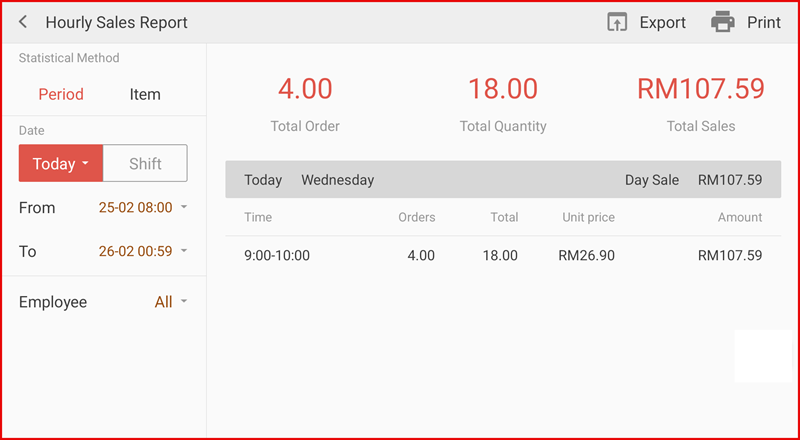
Task: Click the Total Sales RM107.59 figure
Action: tap(700, 89)
